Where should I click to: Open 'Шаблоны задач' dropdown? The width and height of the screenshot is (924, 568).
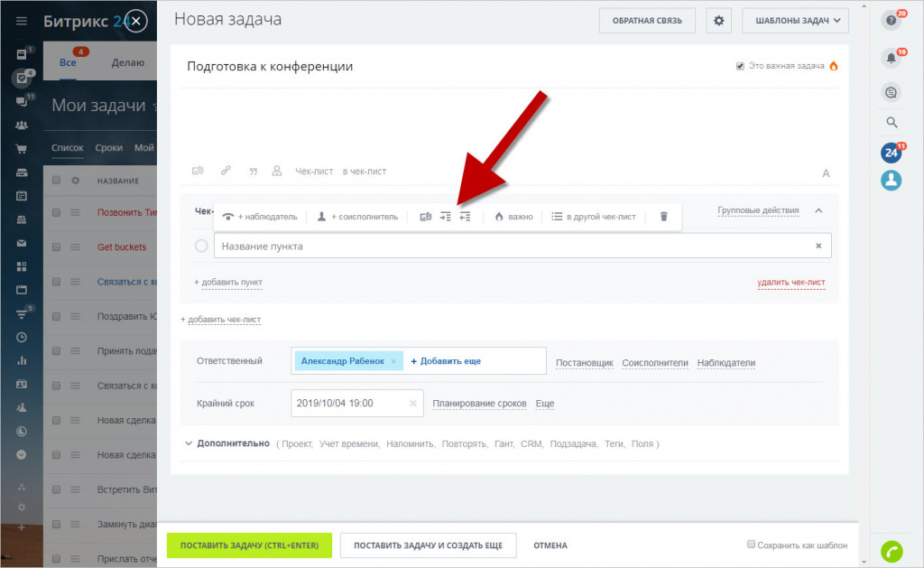tap(795, 20)
